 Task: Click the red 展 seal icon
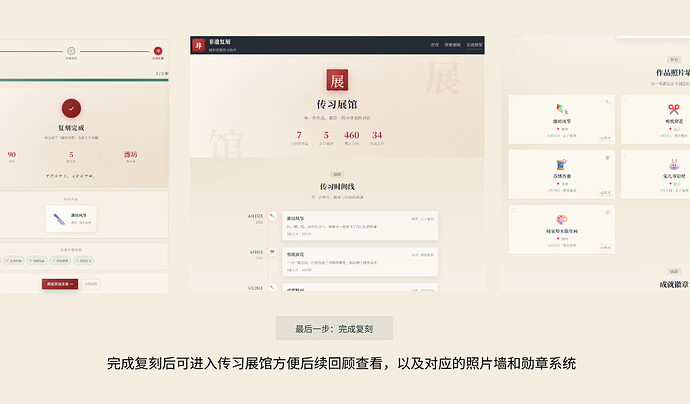[337, 80]
